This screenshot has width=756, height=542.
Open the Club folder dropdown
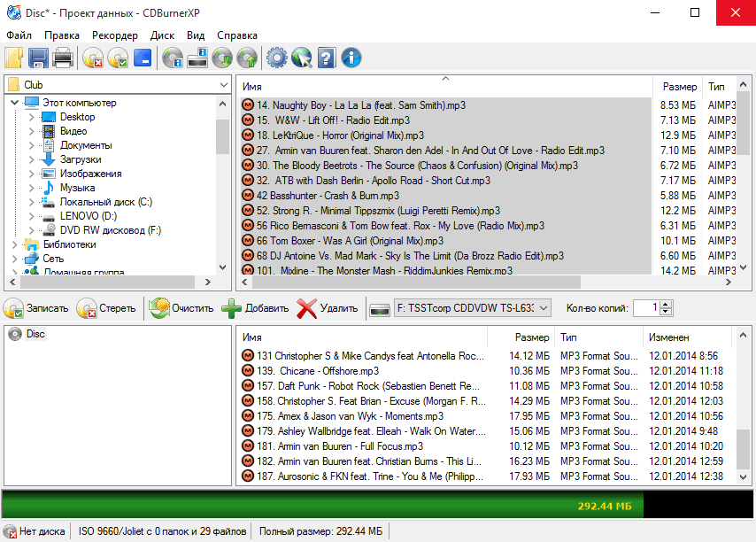pos(223,85)
